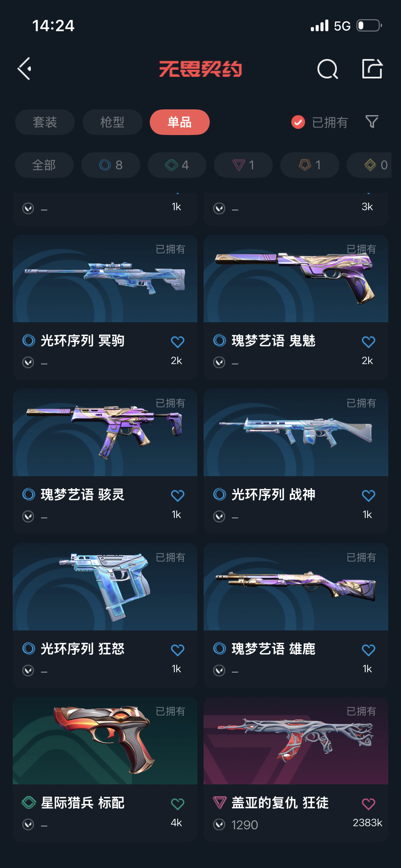401x868 pixels.
Task: Open the search magnifier icon
Action: pos(327,69)
